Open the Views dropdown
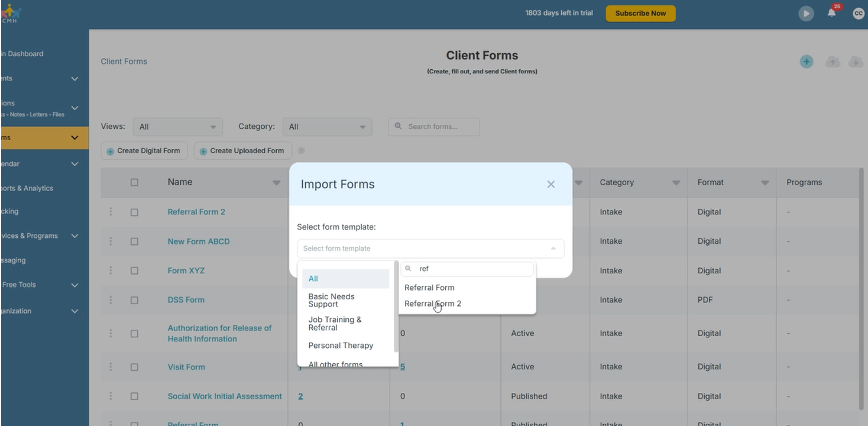868x426 pixels. 178,127
